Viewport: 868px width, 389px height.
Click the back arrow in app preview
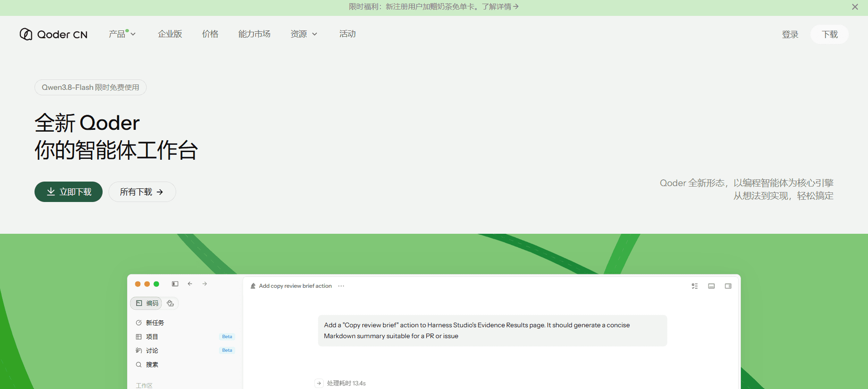pos(190,284)
